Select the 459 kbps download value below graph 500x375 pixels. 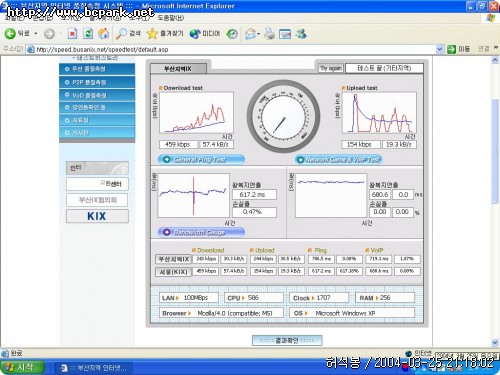(x=177, y=144)
